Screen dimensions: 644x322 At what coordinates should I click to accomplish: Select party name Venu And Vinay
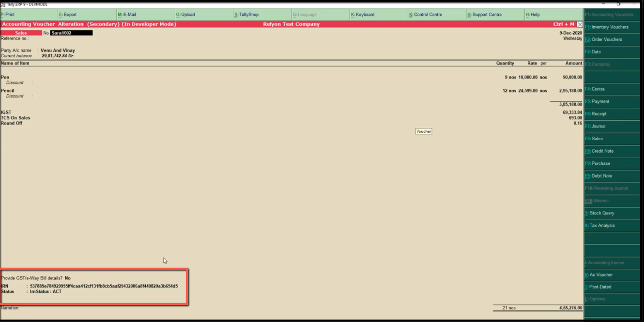click(x=58, y=50)
